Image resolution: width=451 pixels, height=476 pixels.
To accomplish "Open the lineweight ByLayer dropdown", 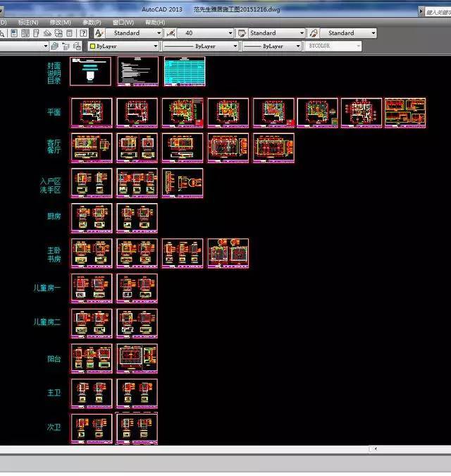I will point(297,47).
